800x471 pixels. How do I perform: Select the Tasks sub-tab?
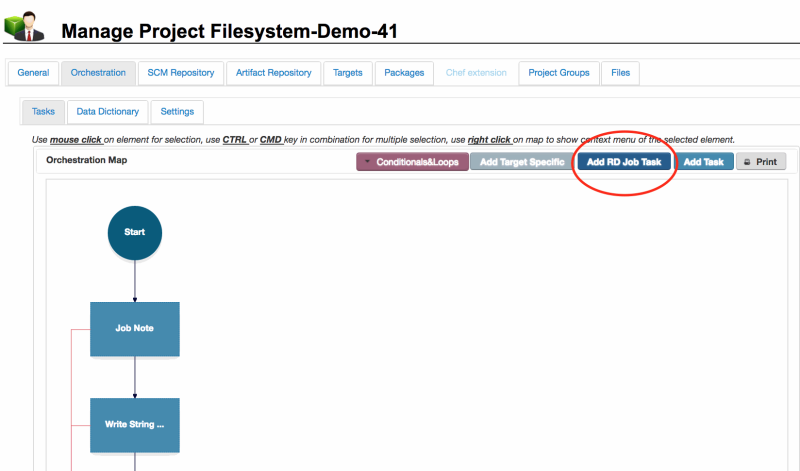(x=43, y=112)
